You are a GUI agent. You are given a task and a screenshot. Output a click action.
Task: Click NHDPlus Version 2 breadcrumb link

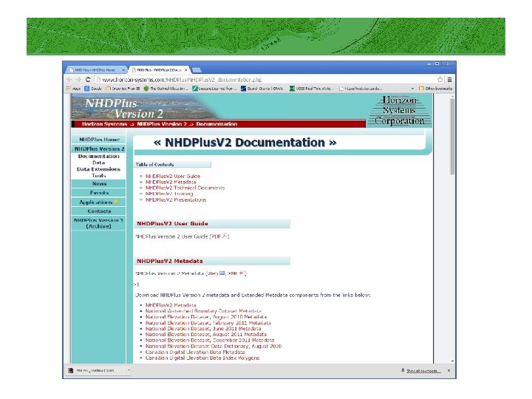click(162, 124)
